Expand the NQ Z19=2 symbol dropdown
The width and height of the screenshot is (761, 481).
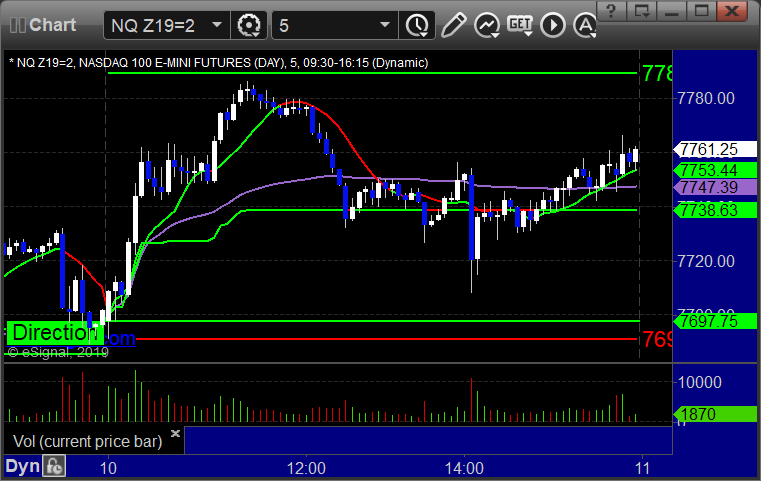coord(217,25)
